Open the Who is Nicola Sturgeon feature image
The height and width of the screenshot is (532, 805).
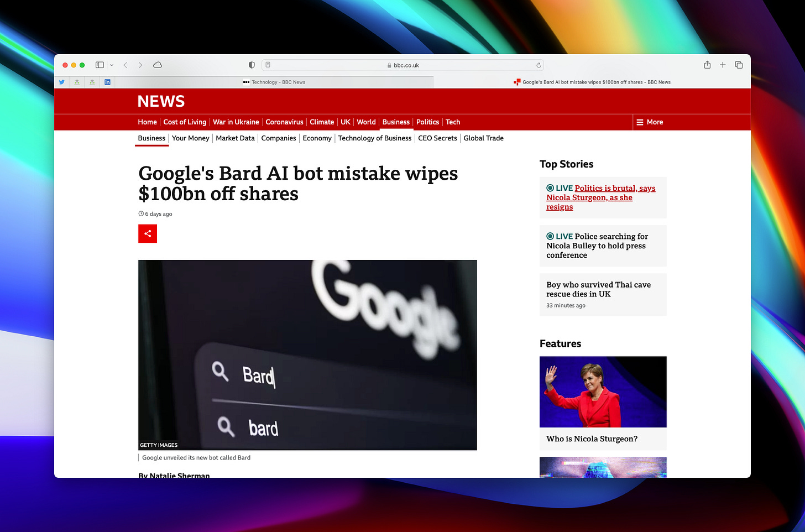coord(603,392)
